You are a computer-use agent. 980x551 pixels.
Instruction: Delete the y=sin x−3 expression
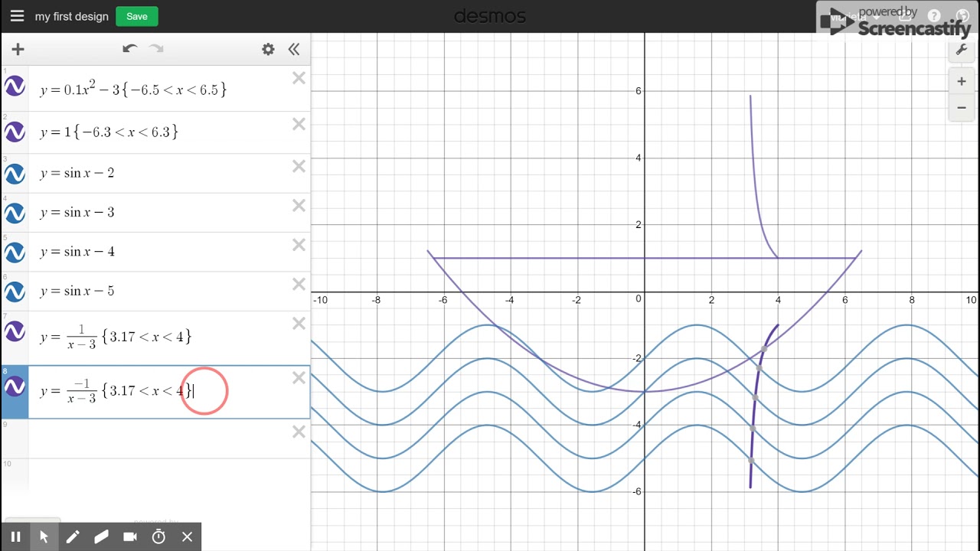[x=299, y=206]
